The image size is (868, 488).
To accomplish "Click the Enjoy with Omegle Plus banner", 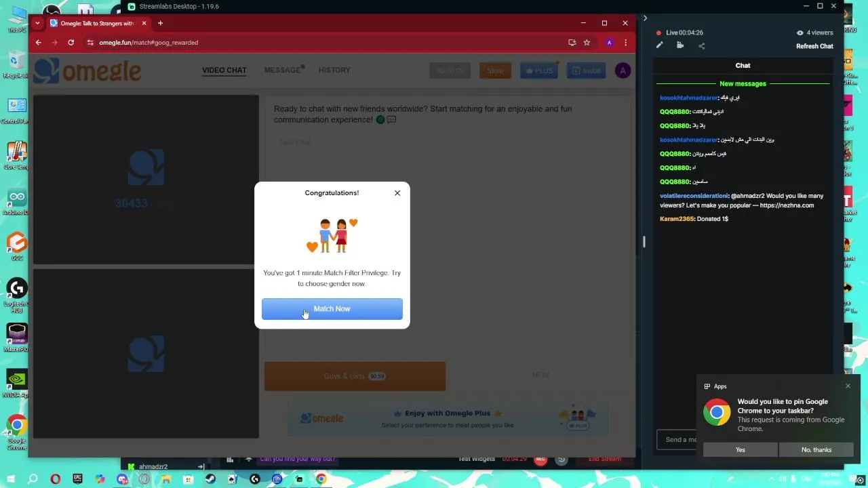I will (x=448, y=419).
